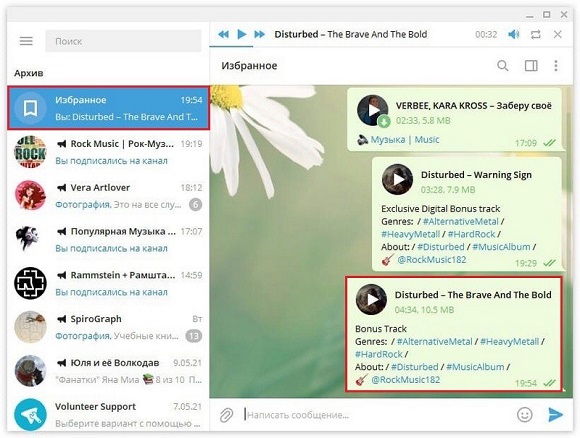
Task: Open the Юля и её Волкодав channel
Action: coord(108,371)
